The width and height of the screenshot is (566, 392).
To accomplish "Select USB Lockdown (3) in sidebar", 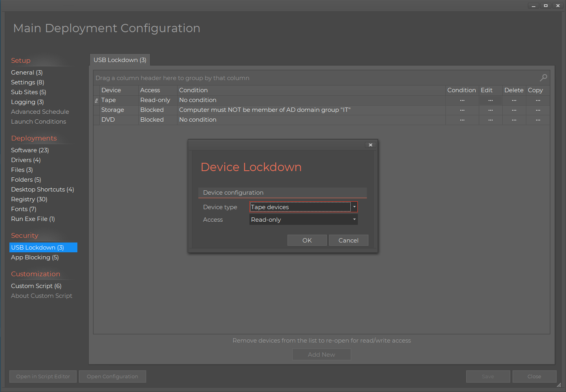I will click(x=43, y=247).
